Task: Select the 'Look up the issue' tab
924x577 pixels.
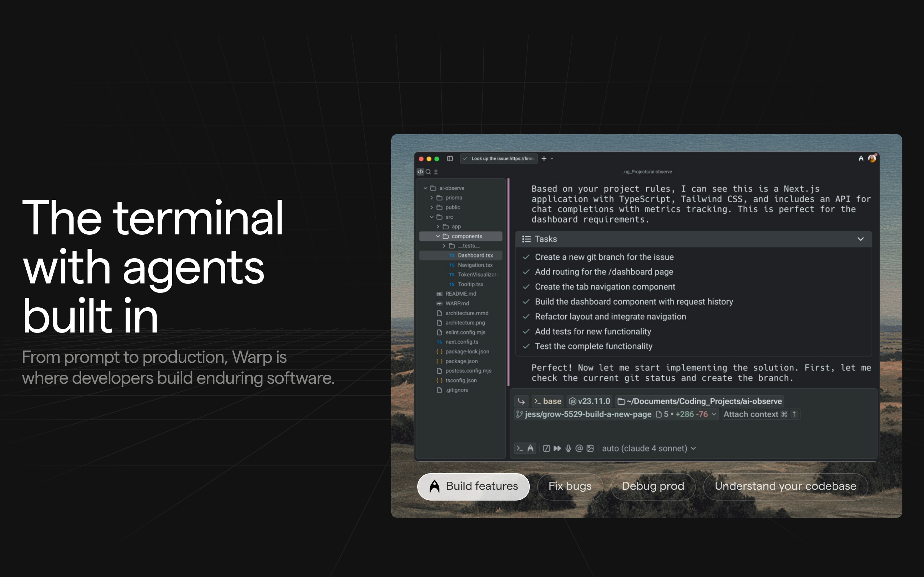Action: point(499,158)
